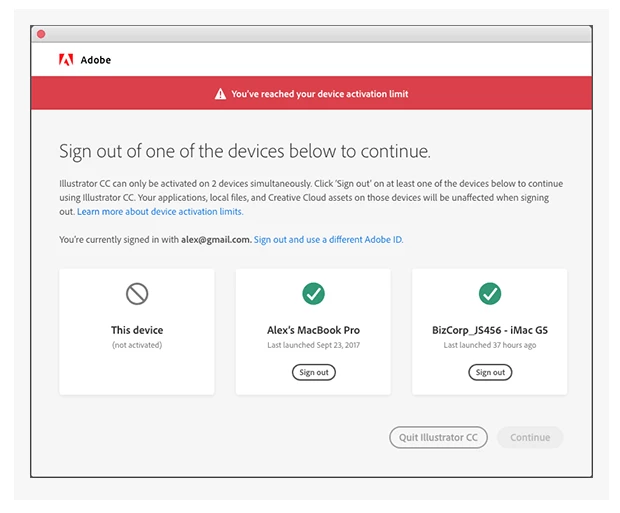Click 'Last launched Sept 23, 2017' text

pyautogui.click(x=313, y=345)
